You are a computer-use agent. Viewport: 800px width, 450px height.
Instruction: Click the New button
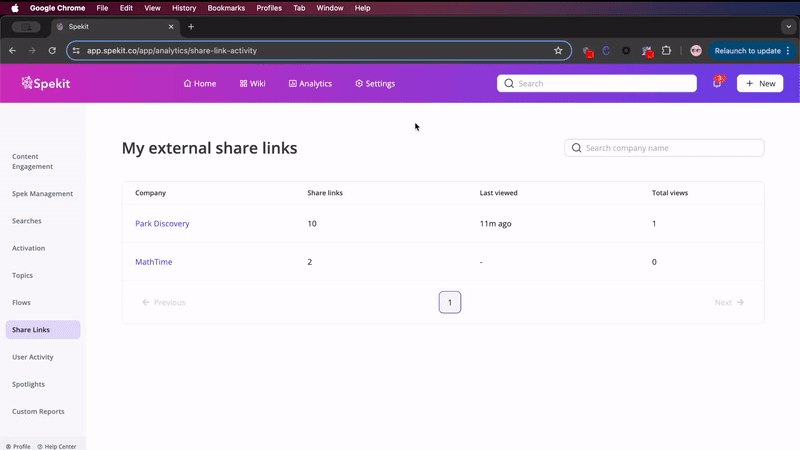760,83
